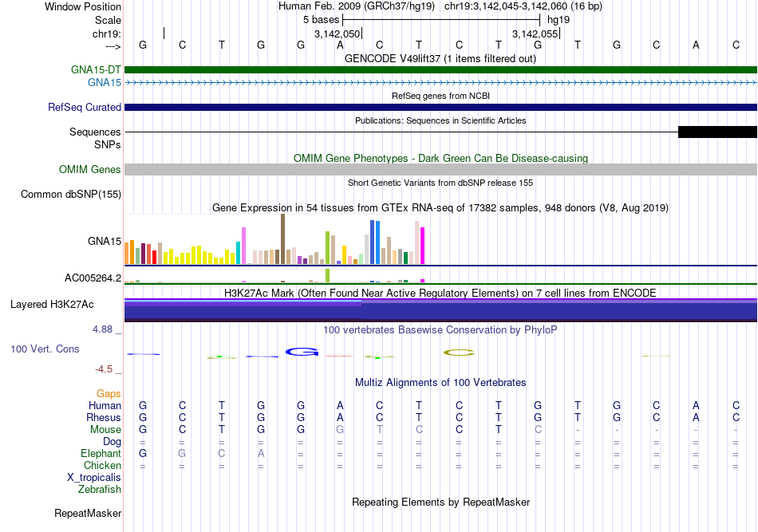Click the AC005264.2 row label
This screenshot has height=532, width=758.
pos(93,278)
